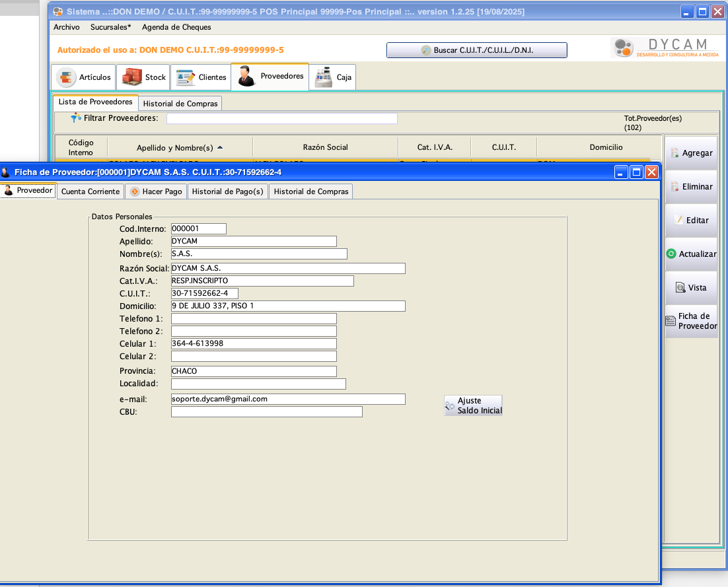Switch to Historial de Pago(s) tab
728x587 pixels.
227,191
